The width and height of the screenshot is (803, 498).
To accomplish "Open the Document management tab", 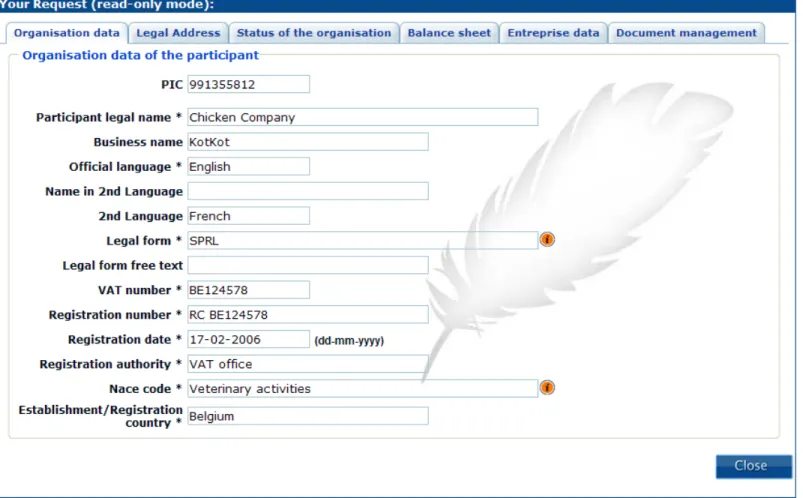I will pos(686,33).
